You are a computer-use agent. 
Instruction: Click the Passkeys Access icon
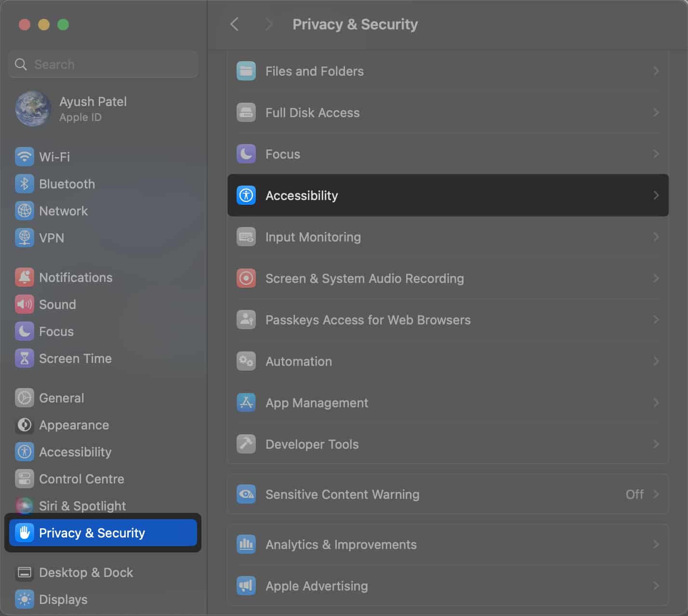(246, 320)
